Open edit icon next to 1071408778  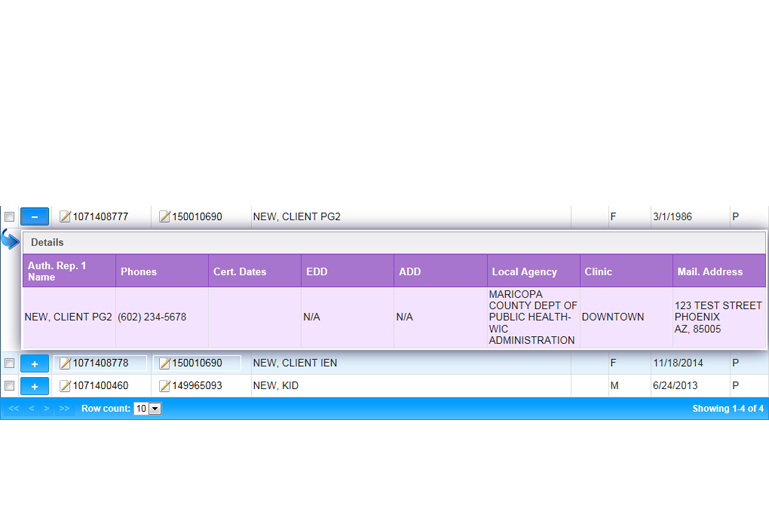click(x=65, y=363)
